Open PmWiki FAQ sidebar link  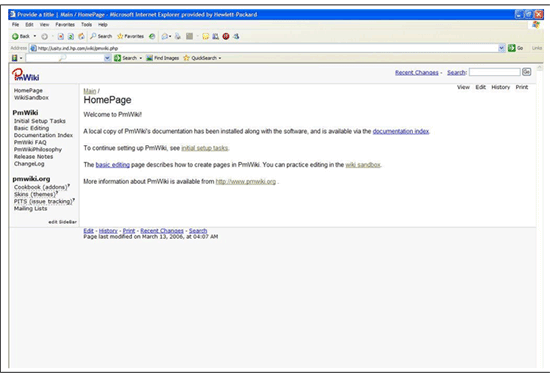pyautogui.click(x=30, y=142)
